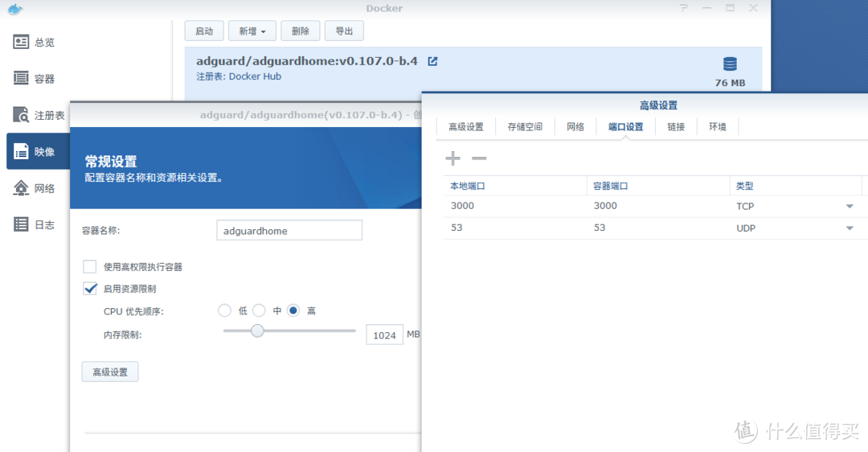Click container port 53 cell
868x452 pixels.
click(658, 228)
